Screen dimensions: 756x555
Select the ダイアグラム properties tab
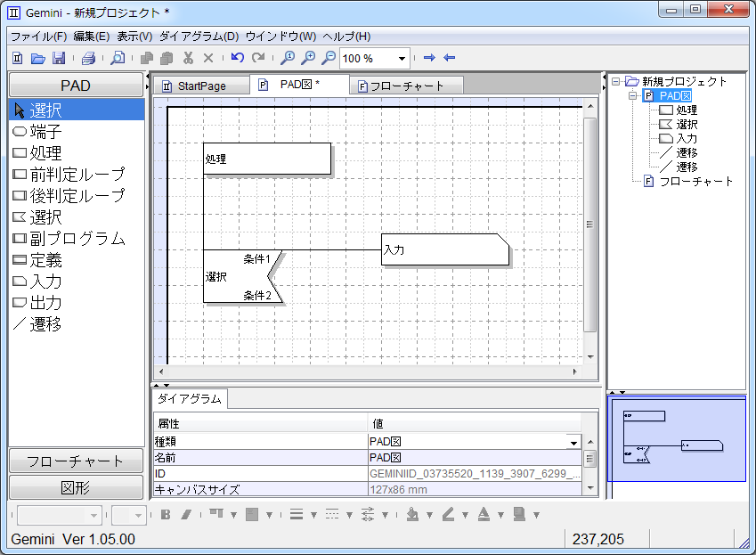click(x=190, y=399)
